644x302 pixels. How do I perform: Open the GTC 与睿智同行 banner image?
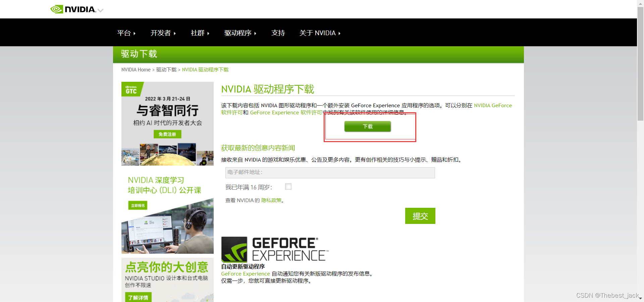click(x=167, y=124)
